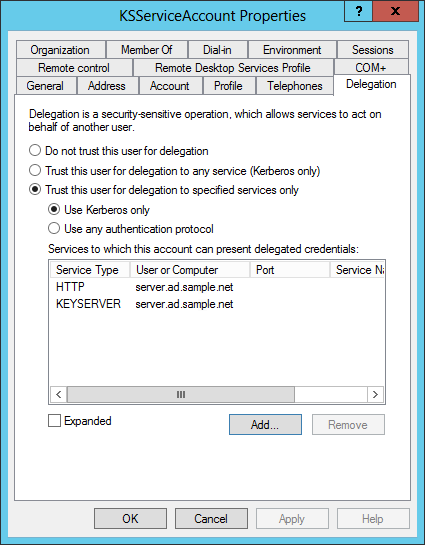Switch to the COM+ tab
426x545 pixels.
click(x=371, y=68)
